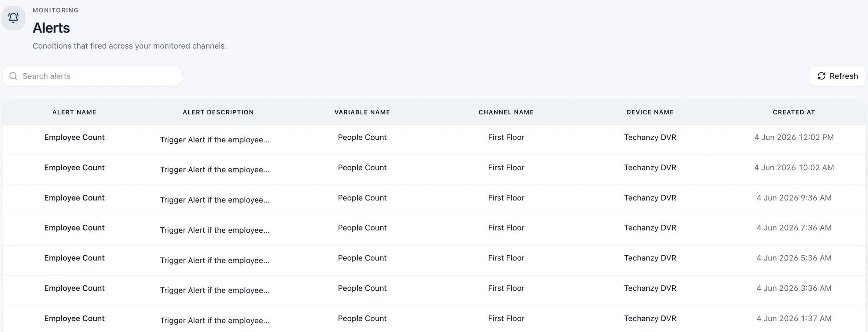The width and height of the screenshot is (868, 332).
Task: Click the 4 Jun 2026 9:36 AM timestamp
Action: pyautogui.click(x=794, y=198)
